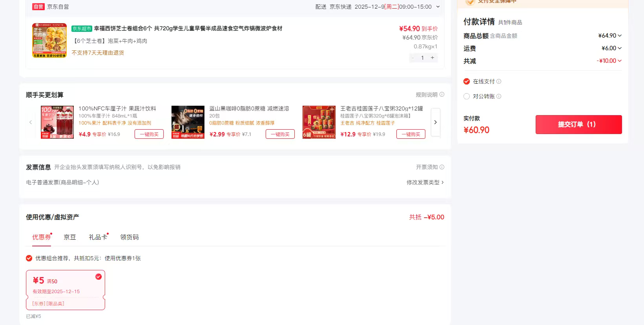The image size is (644, 325).
Task: Toggle 优惠组合推荐 checkbox
Action: click(29, 258)
